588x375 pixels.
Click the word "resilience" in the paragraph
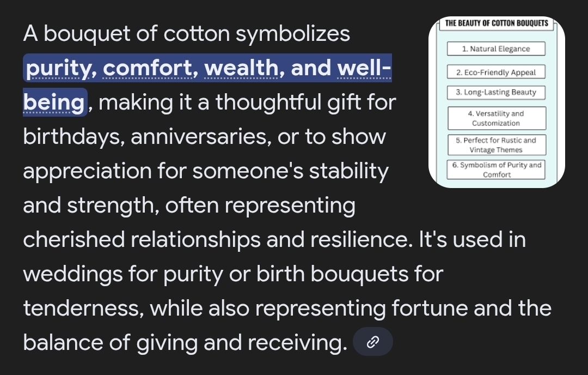click(349, 240)
